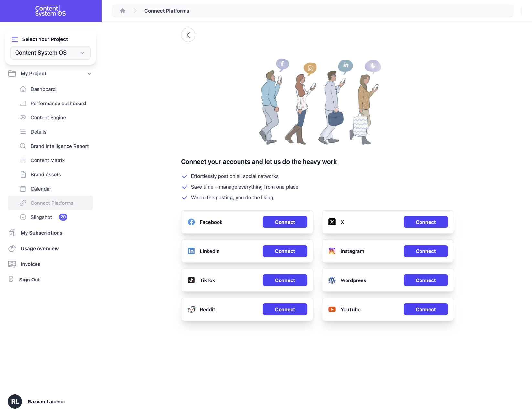This screenshot has height=417, width=532.
Task: Click the TikTok logo icon
Action: tap(191, 280)
